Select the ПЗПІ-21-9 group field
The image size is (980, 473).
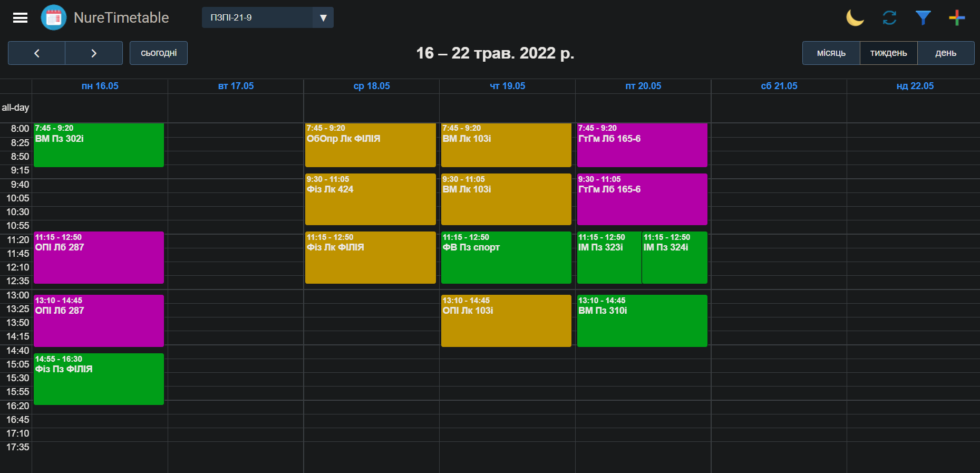tap(257, 17)
